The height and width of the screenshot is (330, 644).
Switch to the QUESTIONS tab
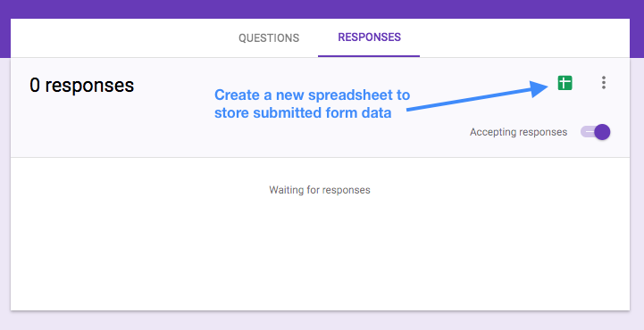(x=269, y=38)
